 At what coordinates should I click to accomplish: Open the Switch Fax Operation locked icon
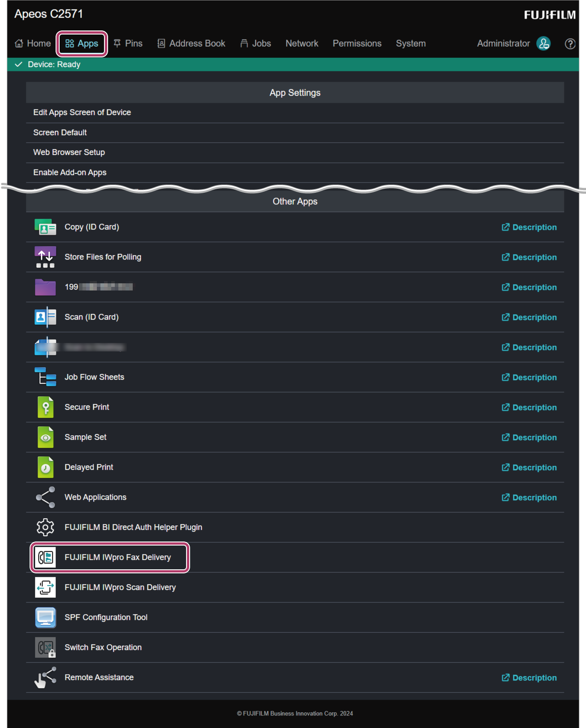point(45,647)
